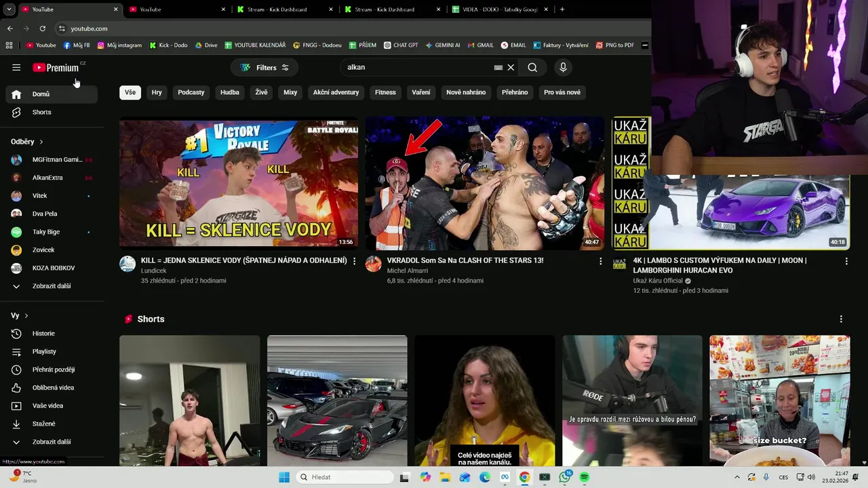This screenshot has height=488, width=868.
Task: Open Michel Almarri channel name
Action: [407, 270]
